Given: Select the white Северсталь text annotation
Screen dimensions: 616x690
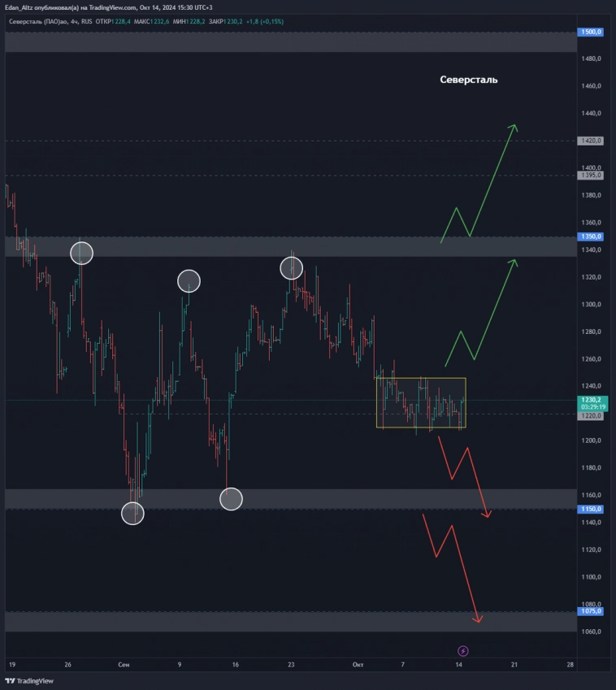Looking at the screenshot, I should pyautogui.click(x=468, y=80).
